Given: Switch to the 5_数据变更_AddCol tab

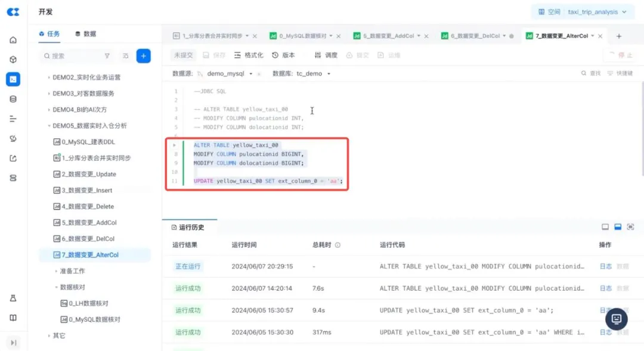Looking at the screenshot, I should (388, 36).
